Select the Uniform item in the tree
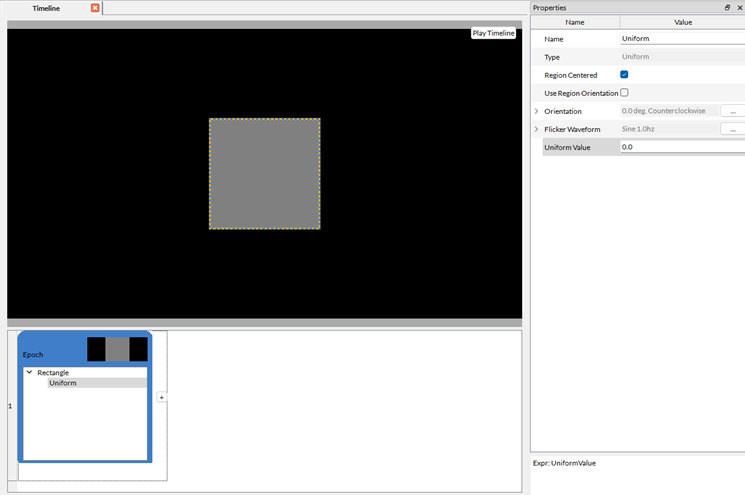Image resolution: width=745 pixels, height=495 pixels. (x=63, y=383)
